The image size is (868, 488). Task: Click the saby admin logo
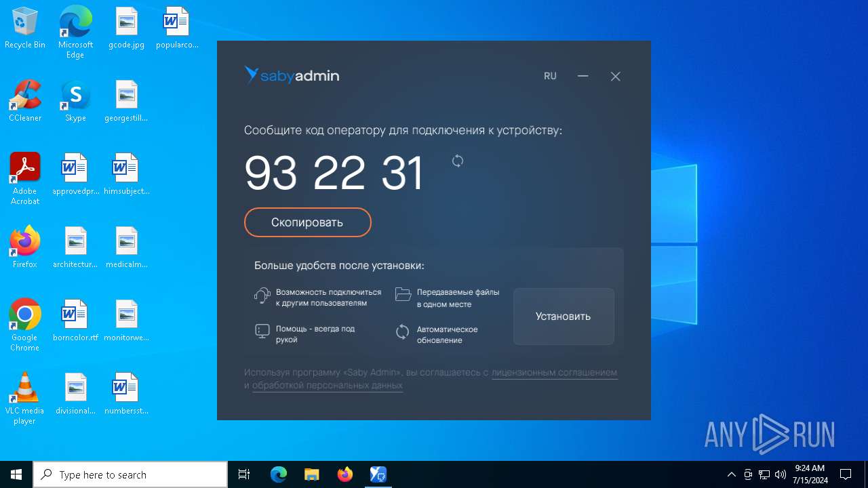coord(292,75)
